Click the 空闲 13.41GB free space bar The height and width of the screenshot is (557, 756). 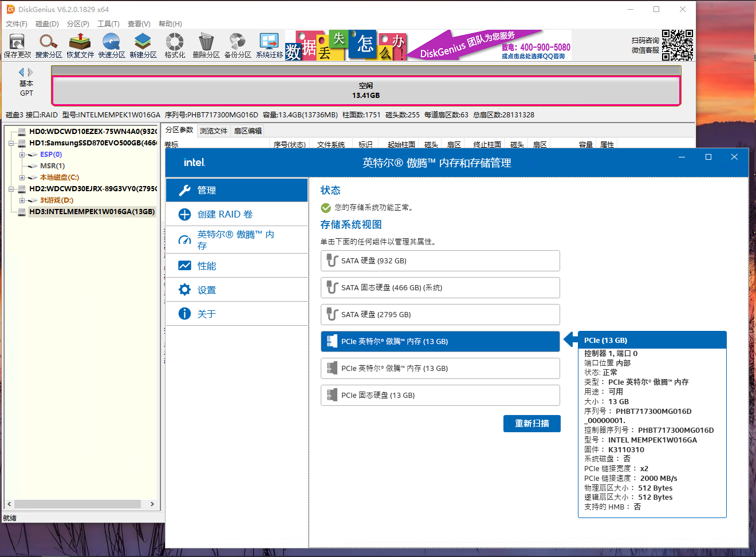point(366,90)
